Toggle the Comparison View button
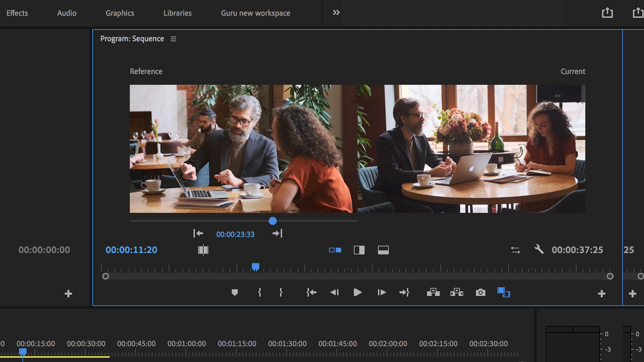The width and height of the screenshot is (644, 362). coord(504,292)
